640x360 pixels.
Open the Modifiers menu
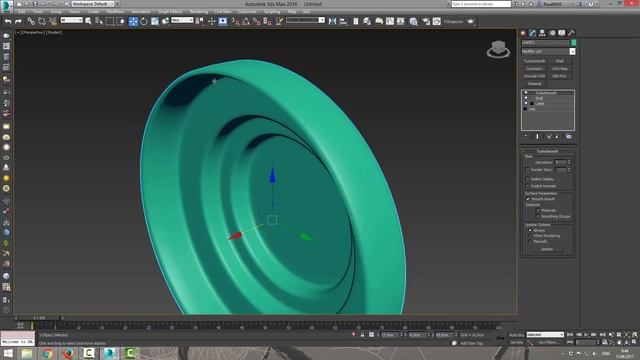click(115, 12)
